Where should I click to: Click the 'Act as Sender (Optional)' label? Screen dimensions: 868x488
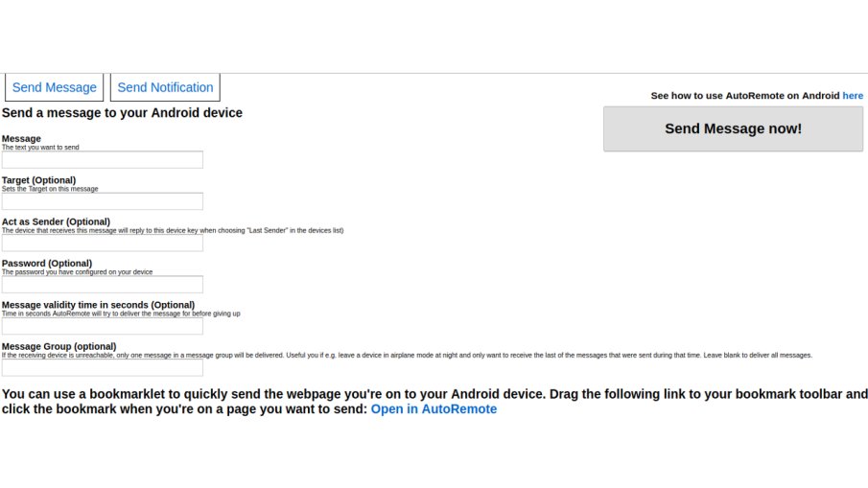tap(56, 221)
